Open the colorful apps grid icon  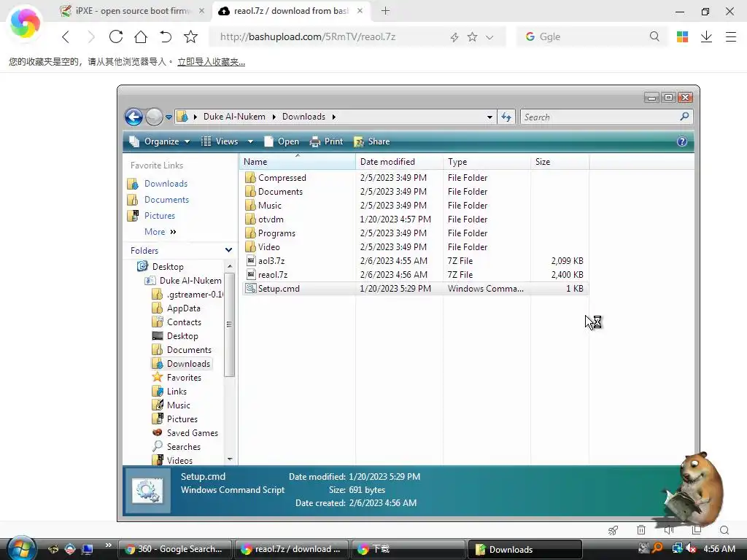tap(682, 36)
